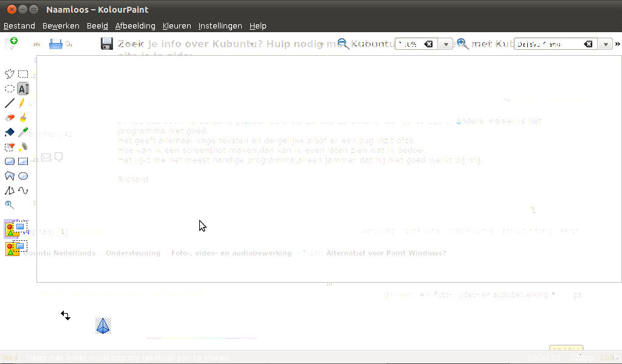Screen dimensions: 622x364
Task: Select the Spraycan tool
Action: click(x=23, y=147)
